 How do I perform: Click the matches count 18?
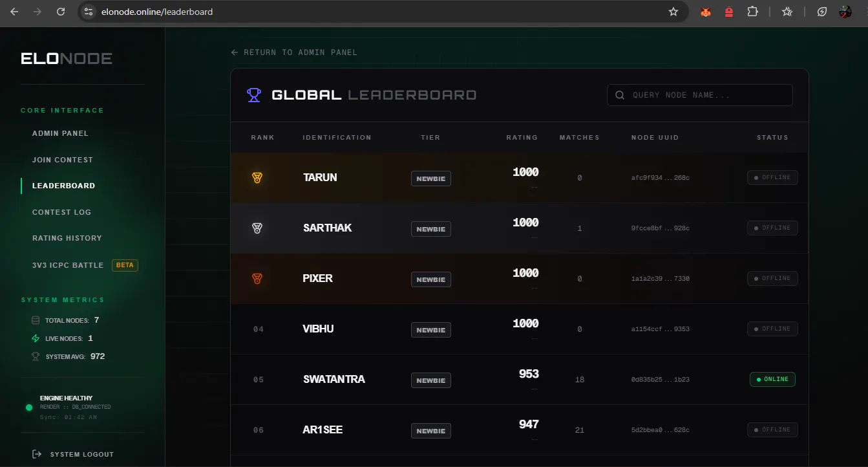[580, 380]
